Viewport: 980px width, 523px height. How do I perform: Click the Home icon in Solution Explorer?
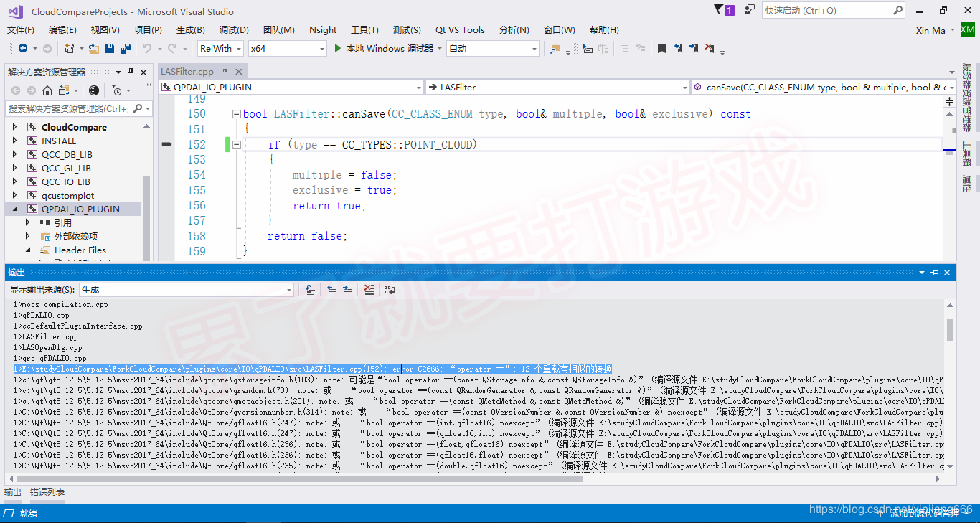coord(47,90)
